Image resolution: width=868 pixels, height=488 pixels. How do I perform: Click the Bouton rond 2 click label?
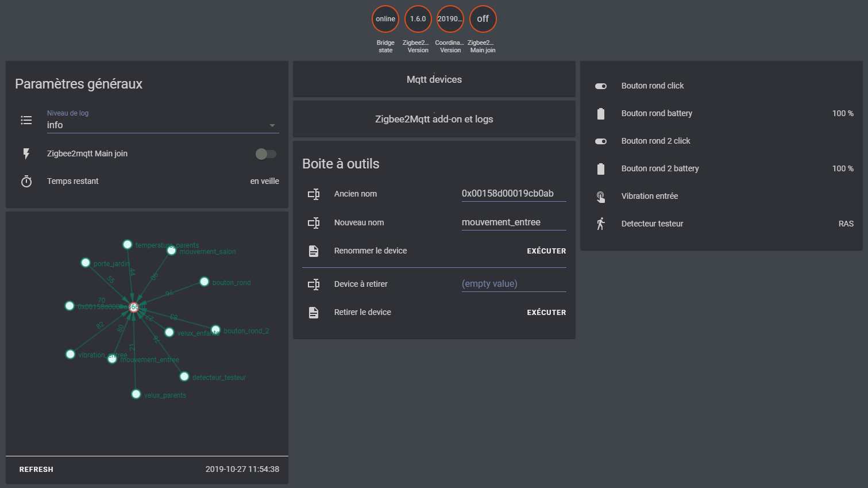click(x=655, y=141)
